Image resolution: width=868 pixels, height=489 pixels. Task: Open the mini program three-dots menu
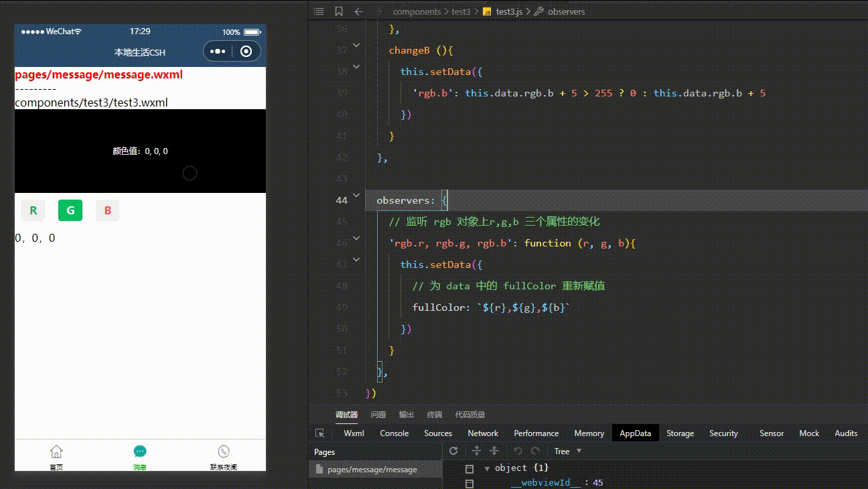(218, 52)
